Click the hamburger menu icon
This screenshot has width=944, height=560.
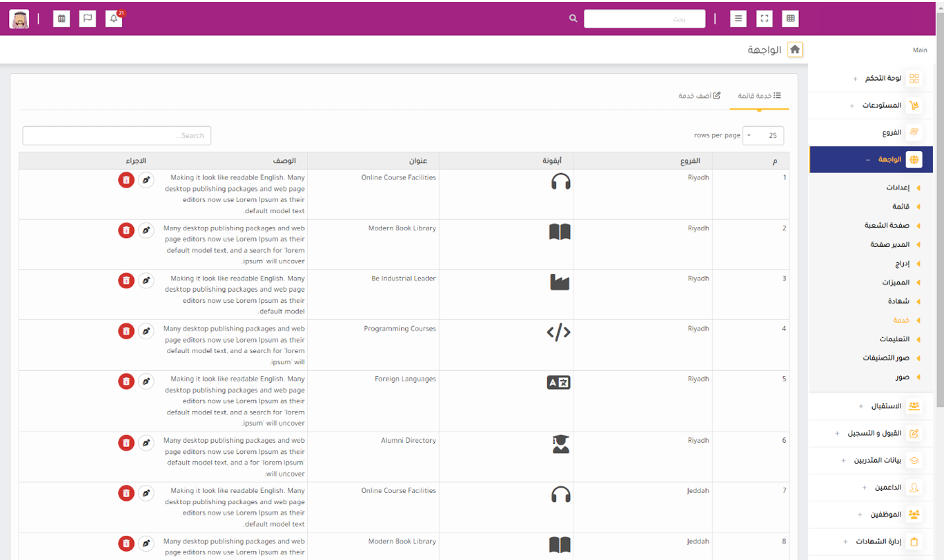(x=738, y=19)
